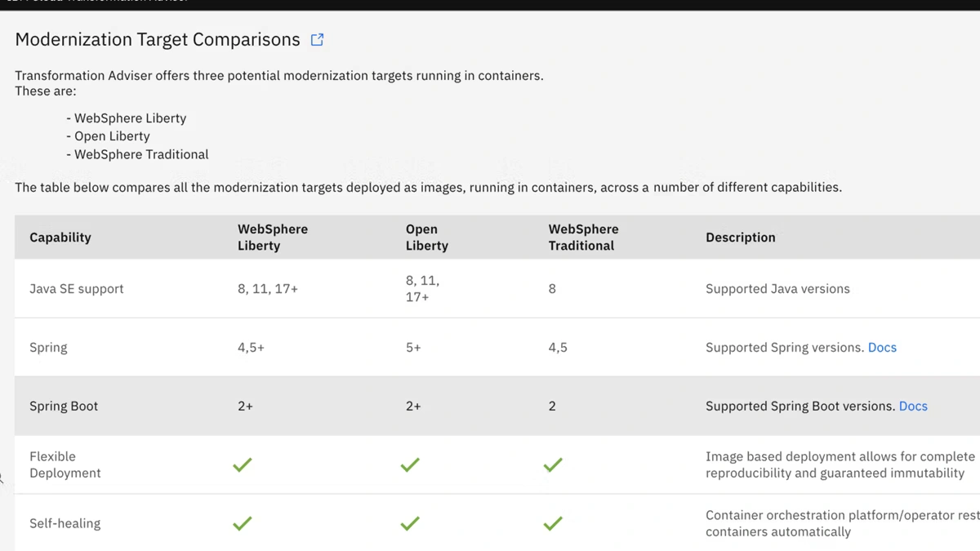Click the Capability column header
Viewport: 980px width, 551px height.
pos(60,238)
